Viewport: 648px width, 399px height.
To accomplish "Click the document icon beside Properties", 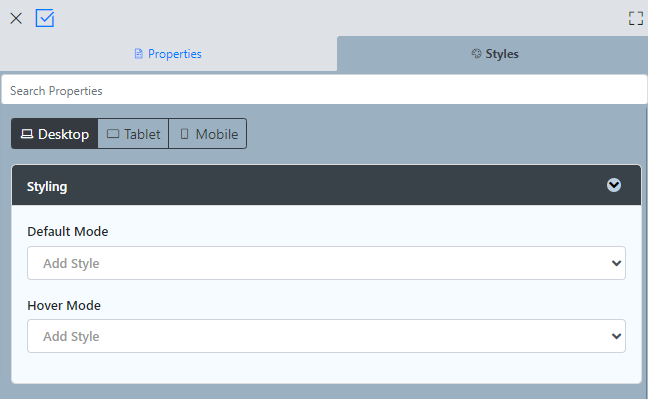I will pos(138,54).
